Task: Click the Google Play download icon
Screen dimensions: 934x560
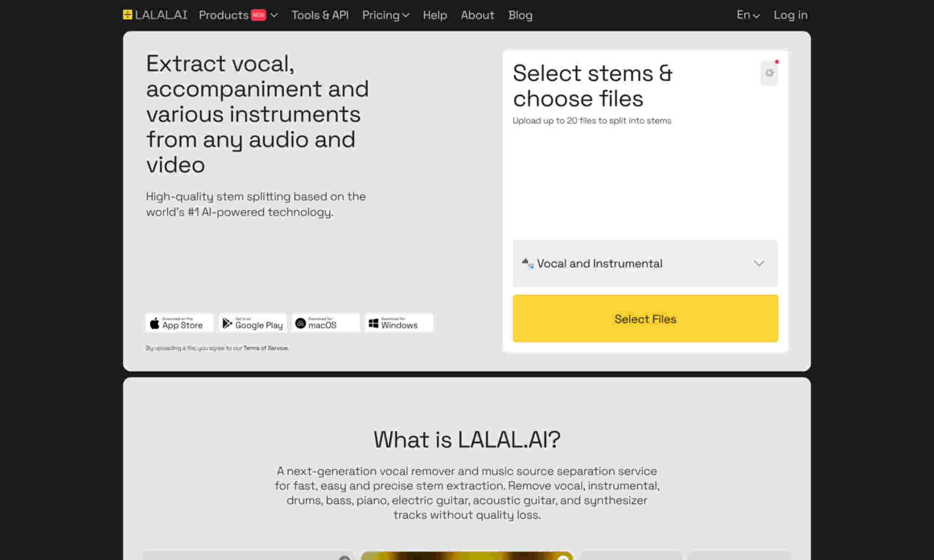Action: [x=253, y=323]
